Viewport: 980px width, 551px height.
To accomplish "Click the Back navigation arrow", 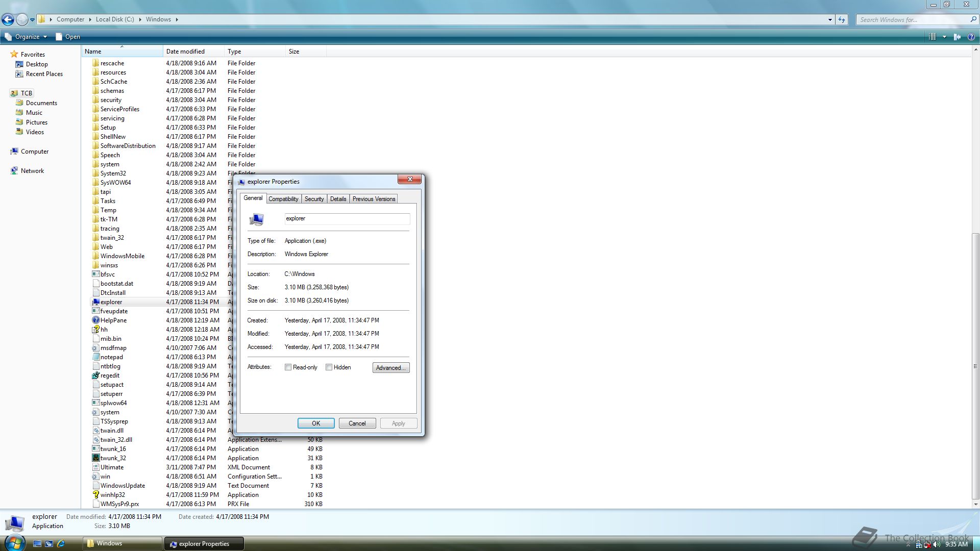I will pyautogui.click(x=8, y=20).
